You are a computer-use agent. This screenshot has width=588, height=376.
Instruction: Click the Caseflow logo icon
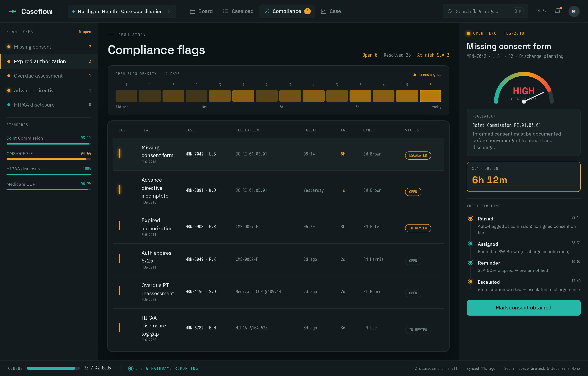pos(12,11)
